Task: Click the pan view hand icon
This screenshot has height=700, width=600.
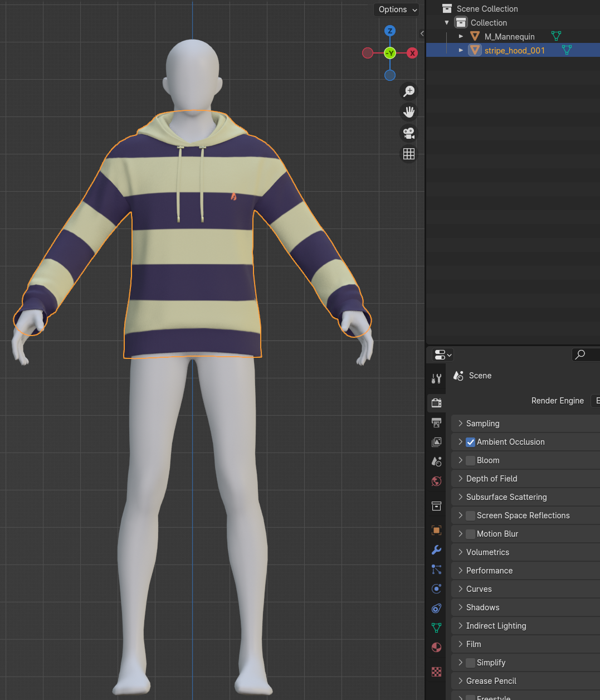Action: 409,112
